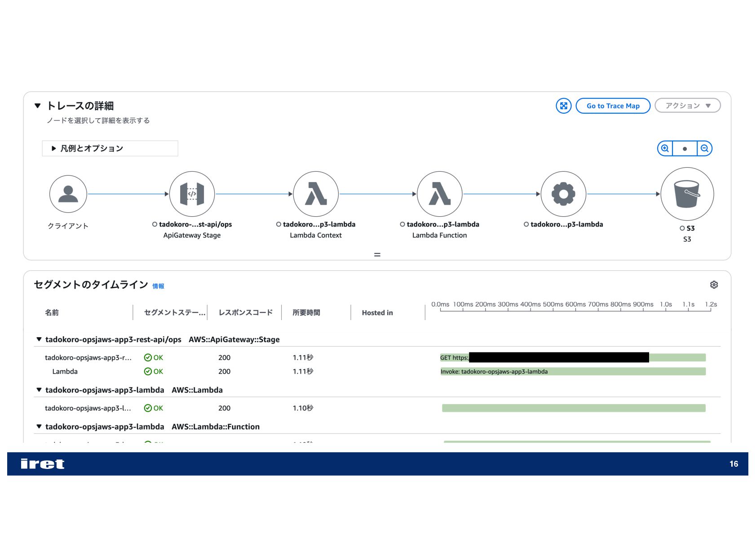Collapse the AWS::ApiGateway::Stage segment group

(x=39, y=339)
